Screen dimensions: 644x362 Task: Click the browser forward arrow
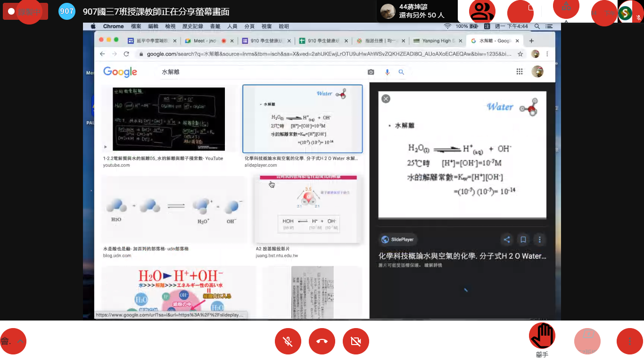click(114, 54)
